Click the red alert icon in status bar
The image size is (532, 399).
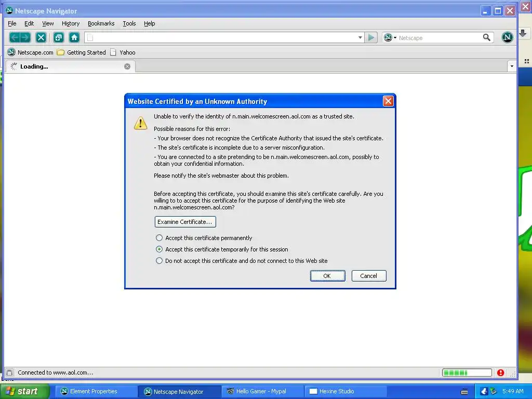[500, 373]
